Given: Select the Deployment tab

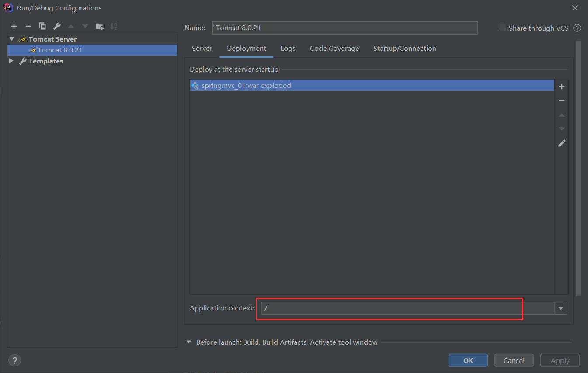Looking at the screenshot, I should (x=247, y=49).
